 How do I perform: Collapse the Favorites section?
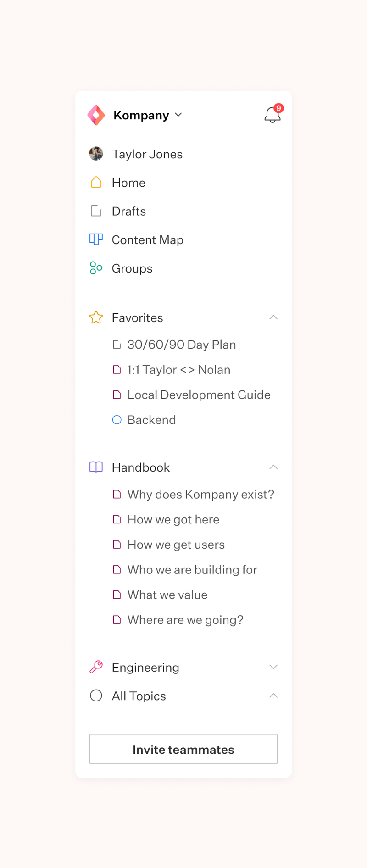pyautogui.click(x=273, y=317)
